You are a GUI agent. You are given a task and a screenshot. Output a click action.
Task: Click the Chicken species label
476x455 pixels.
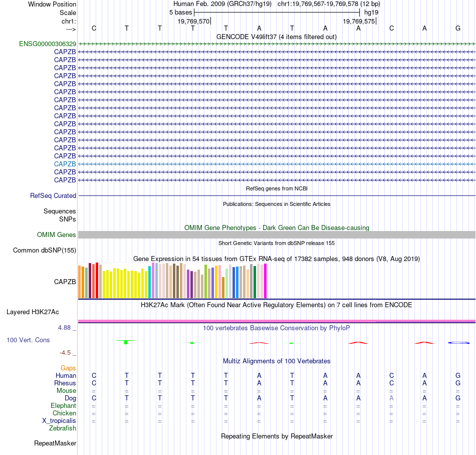[x=64, y=413]
